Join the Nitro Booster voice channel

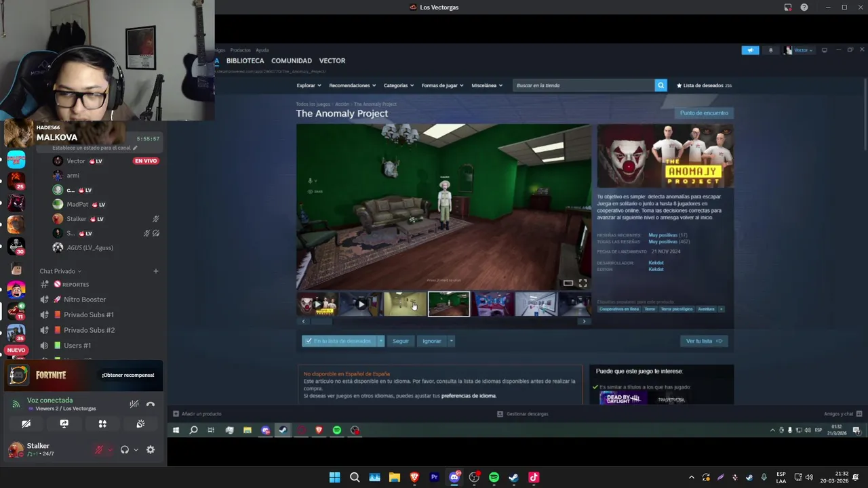[85, 300]
